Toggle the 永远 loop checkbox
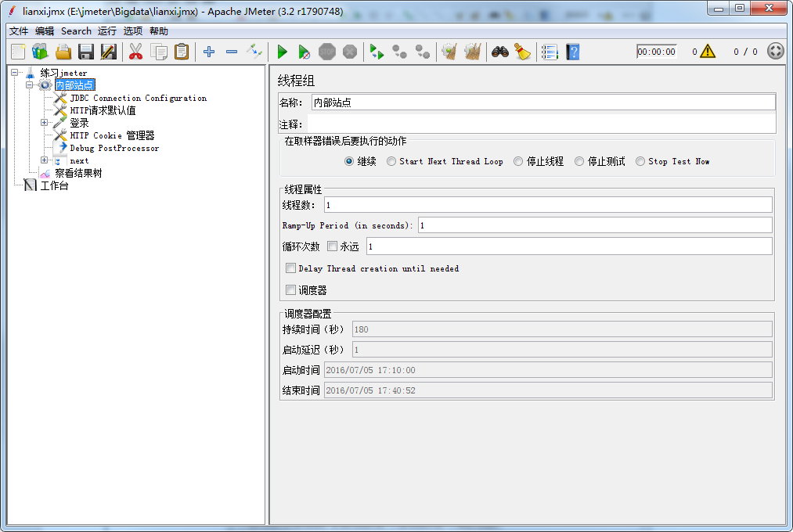The image size is (793, 532). click(332, 246)
